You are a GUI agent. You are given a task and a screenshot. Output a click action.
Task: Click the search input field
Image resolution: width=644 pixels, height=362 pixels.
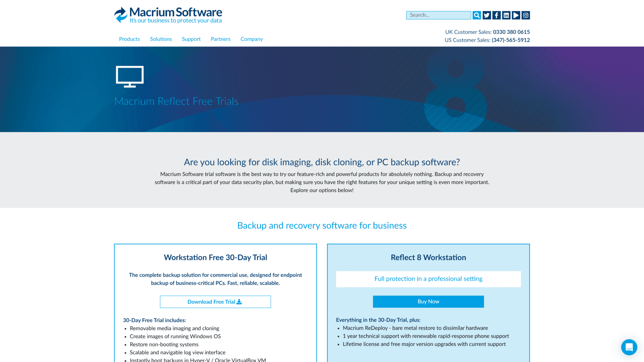point(438,15)
